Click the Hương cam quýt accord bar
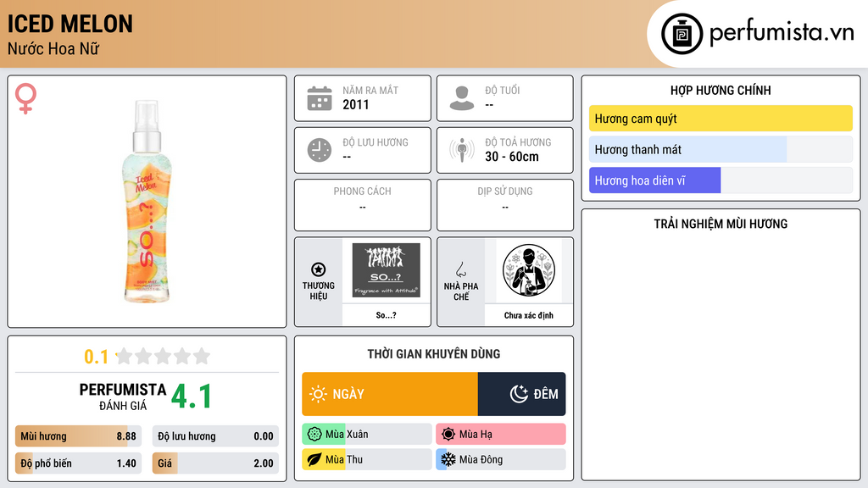 click(x=721, y=119)
